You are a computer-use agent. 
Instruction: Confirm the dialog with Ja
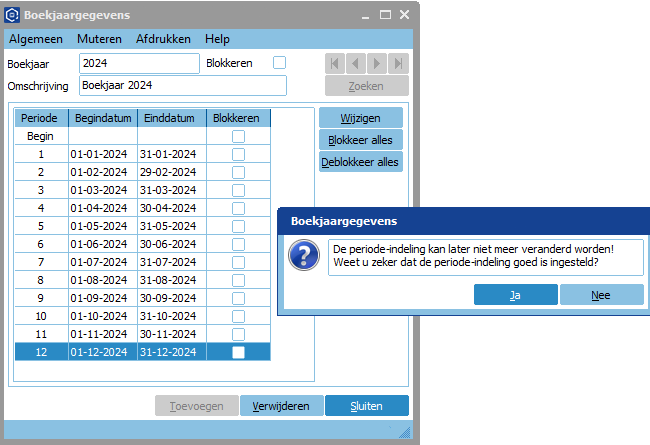[515, 295]
